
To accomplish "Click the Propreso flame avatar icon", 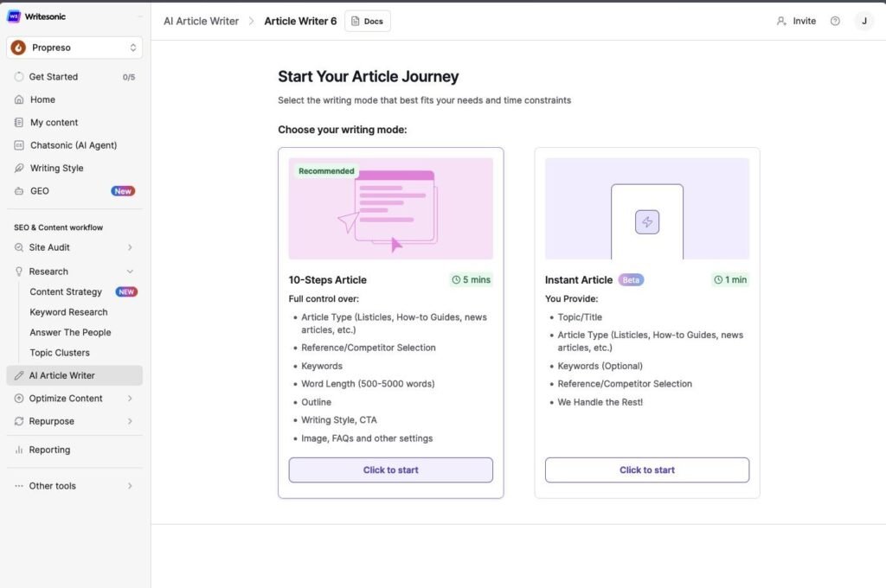I will [19, 48].
